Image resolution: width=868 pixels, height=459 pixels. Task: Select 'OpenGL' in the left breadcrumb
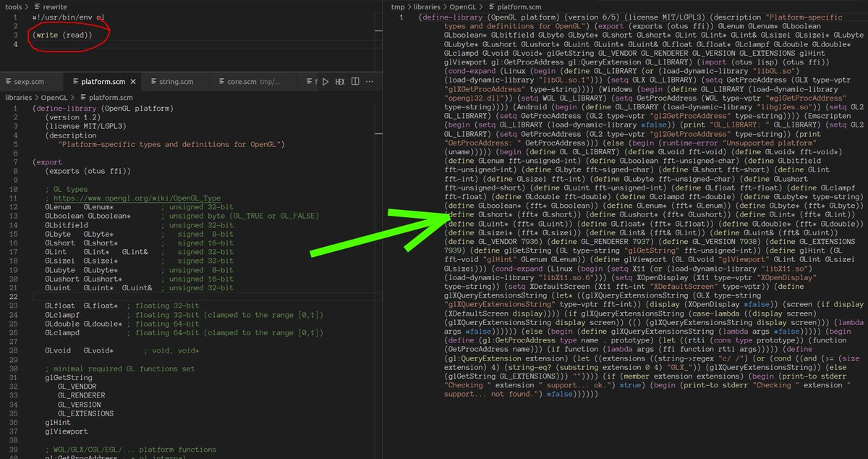pos(54,97)
